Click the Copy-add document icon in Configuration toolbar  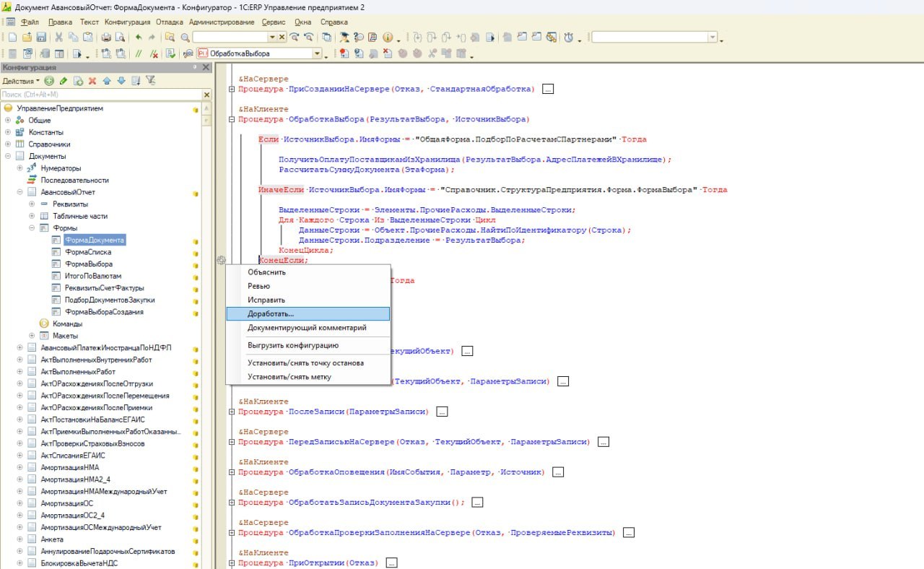78,81
